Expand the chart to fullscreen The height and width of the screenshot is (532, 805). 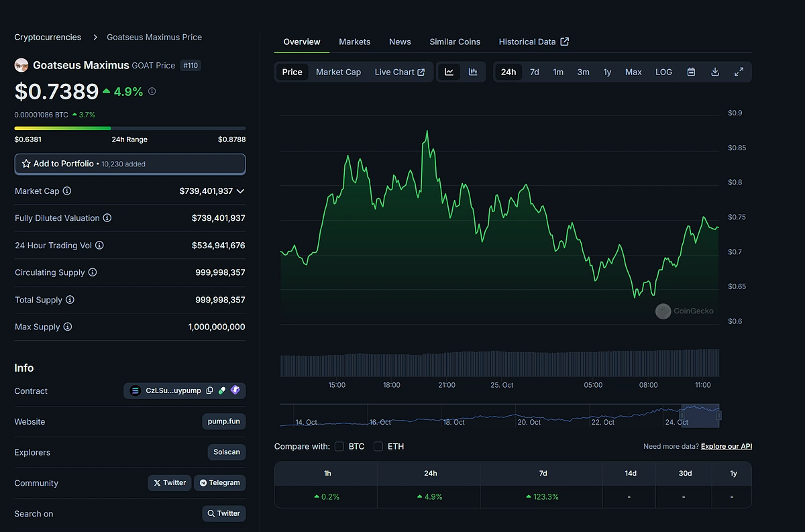pos(739,72)
